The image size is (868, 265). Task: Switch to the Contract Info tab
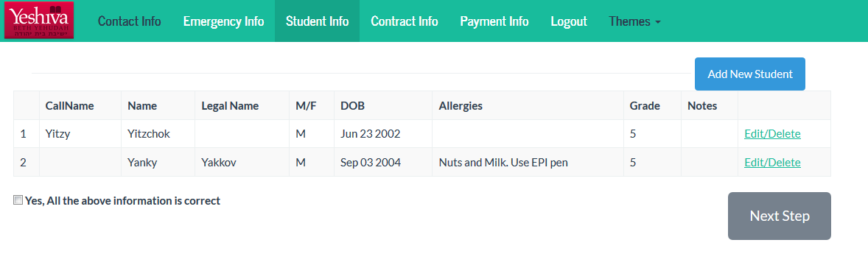405,21
